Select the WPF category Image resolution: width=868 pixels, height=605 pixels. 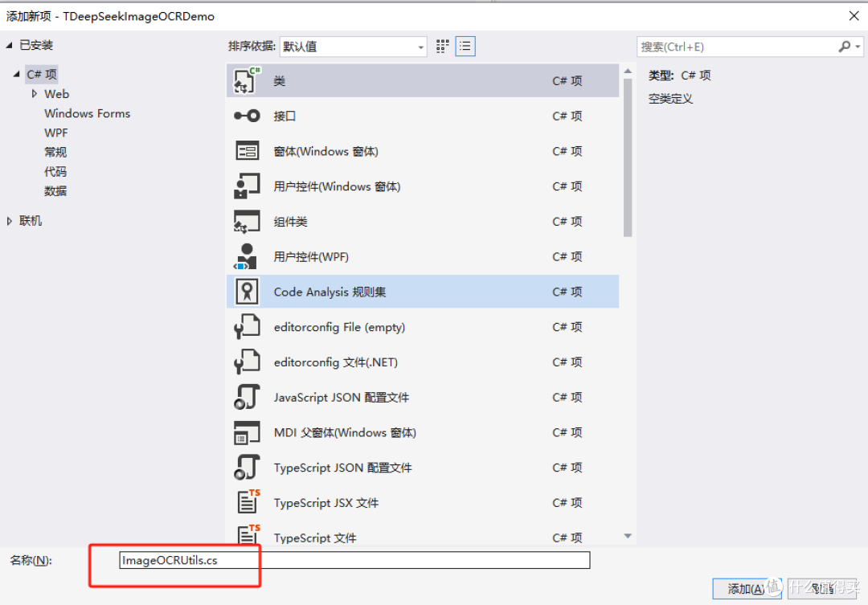tap(56, 133)
